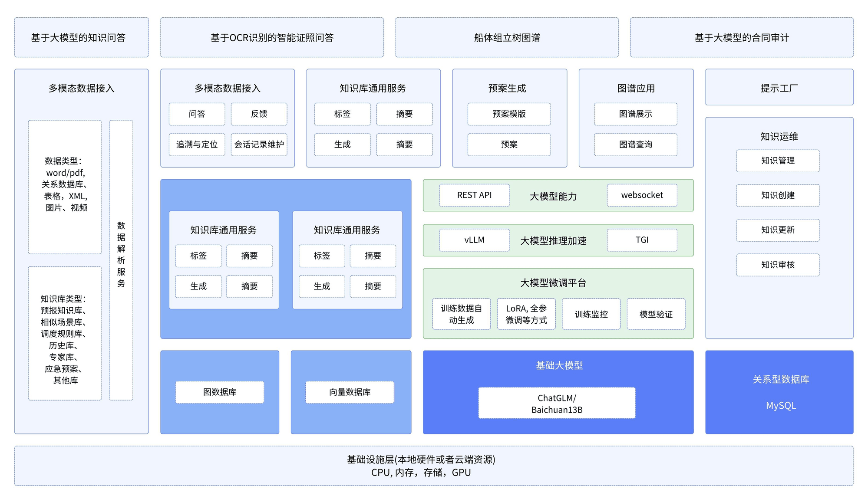Select the 向量数据库 box

[350, 392]
